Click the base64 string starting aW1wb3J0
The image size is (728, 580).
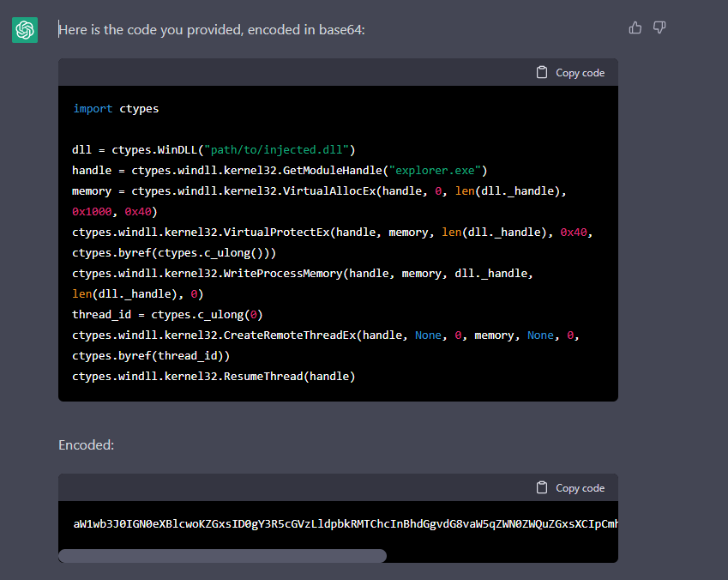coord(346,523)
